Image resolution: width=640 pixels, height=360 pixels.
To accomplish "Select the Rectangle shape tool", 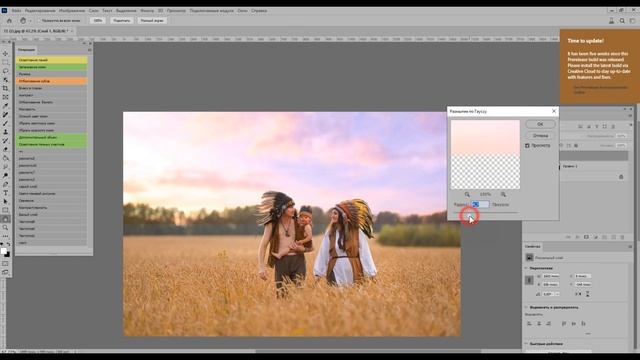I will point(5,210).
